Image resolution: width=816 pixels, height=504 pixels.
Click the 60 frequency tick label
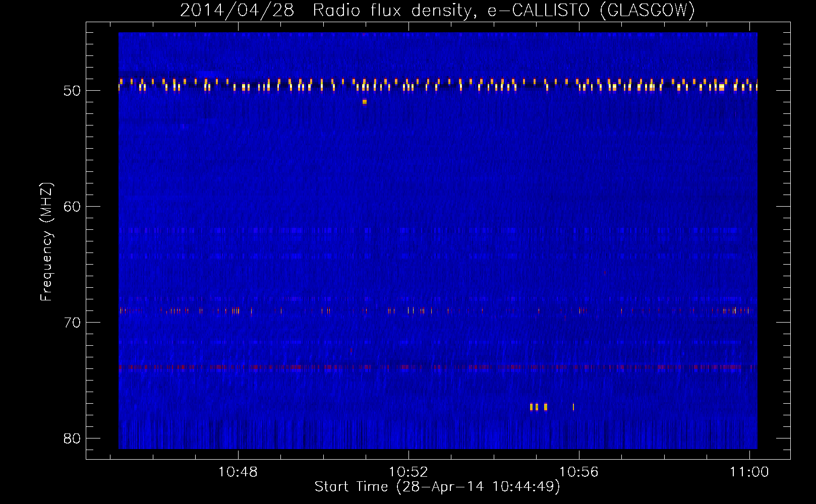point(72,207)
